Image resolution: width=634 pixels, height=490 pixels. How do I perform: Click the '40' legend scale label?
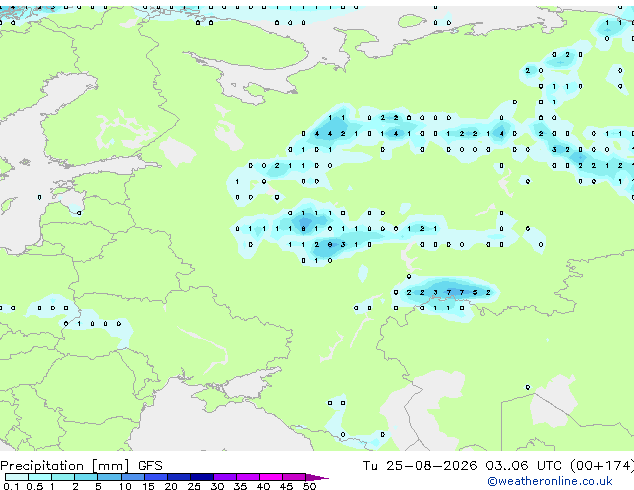pos(263,486)
